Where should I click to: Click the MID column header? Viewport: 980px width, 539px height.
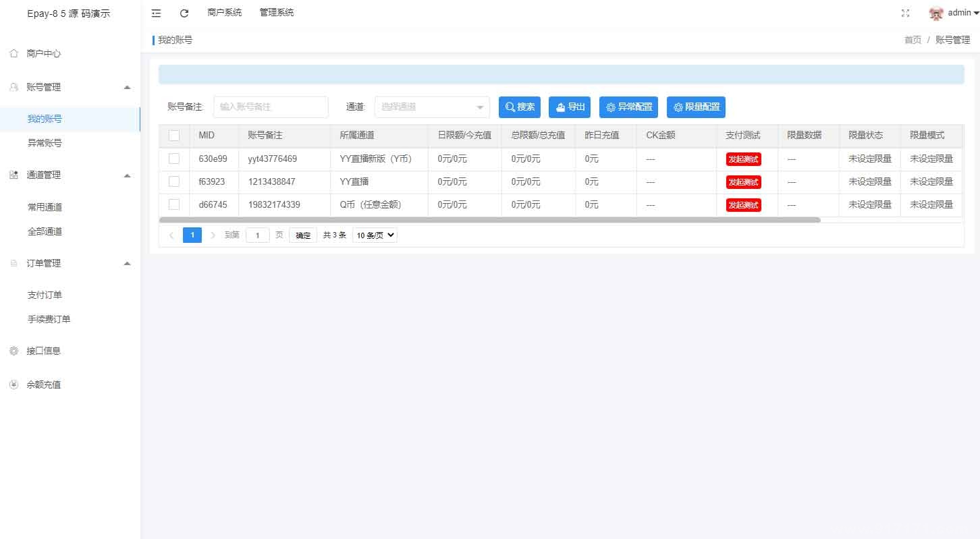207,136
